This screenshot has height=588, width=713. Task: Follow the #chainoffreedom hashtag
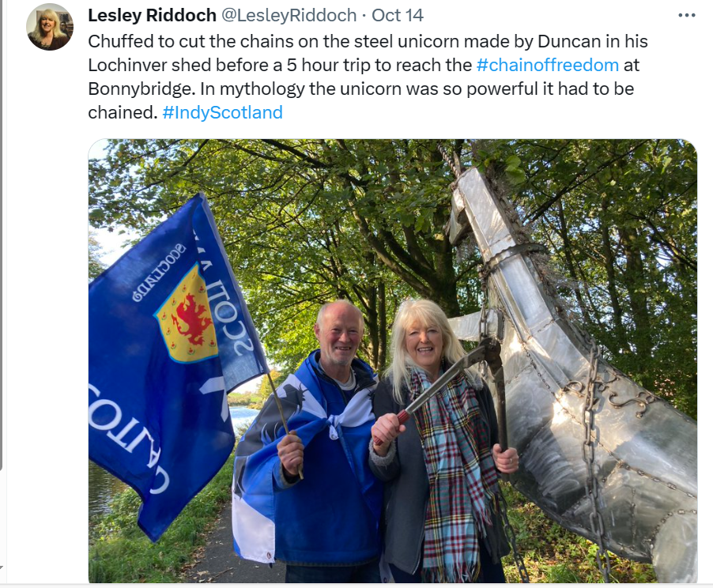[548, 65]
